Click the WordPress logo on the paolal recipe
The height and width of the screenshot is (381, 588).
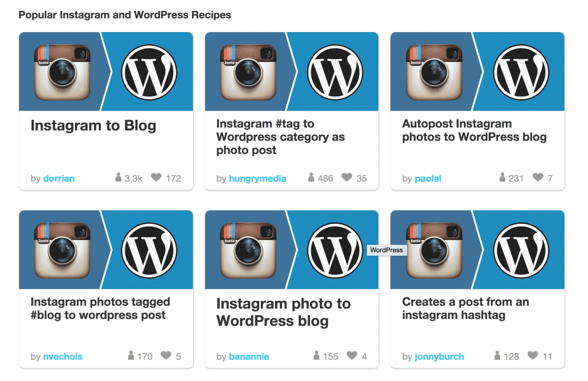coord(521,72)
